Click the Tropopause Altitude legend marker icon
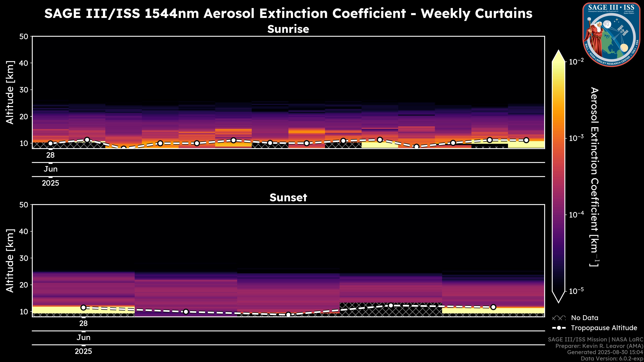This screenshot has width=644, height=362. [x=559, y=328]
